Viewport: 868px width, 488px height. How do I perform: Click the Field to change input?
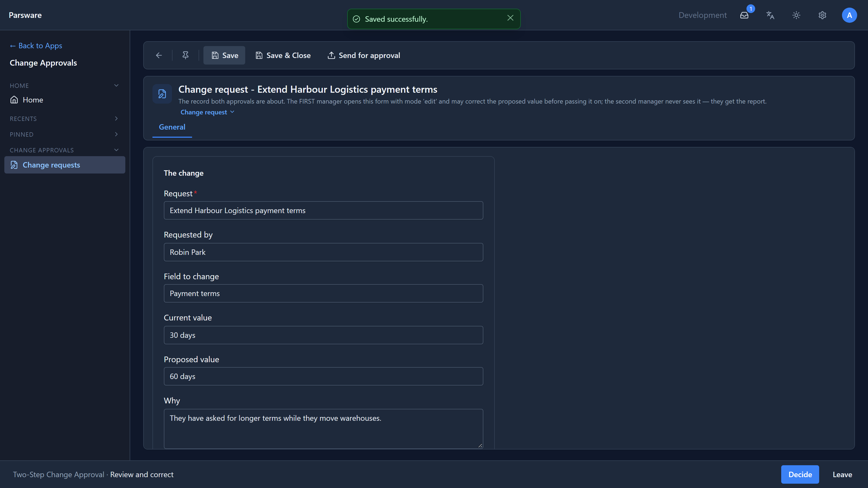pos(323,293)
